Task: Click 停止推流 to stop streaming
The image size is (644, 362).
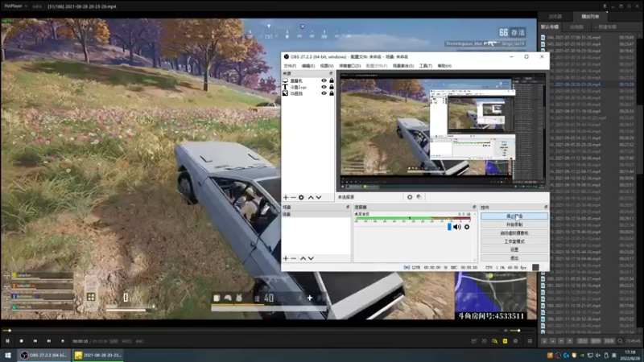Action: 514,216
